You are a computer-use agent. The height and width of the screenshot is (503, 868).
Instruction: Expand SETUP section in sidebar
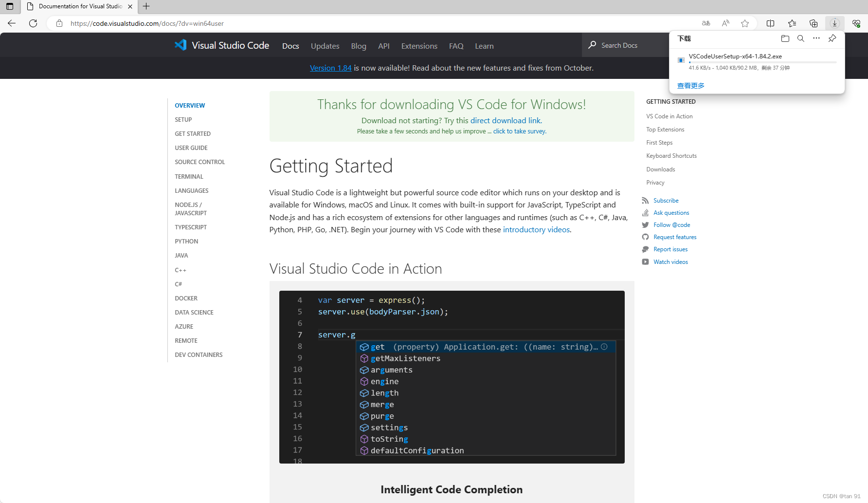(183, 120)
